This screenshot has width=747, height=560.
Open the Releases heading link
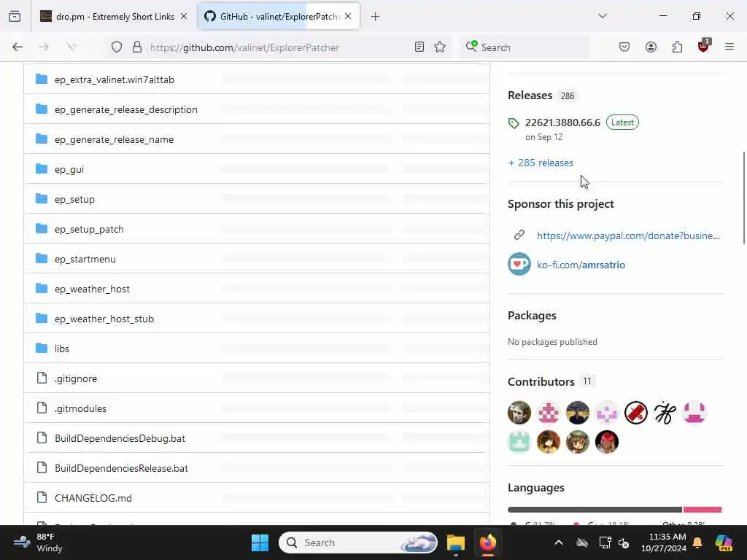(x=530, y=96)
